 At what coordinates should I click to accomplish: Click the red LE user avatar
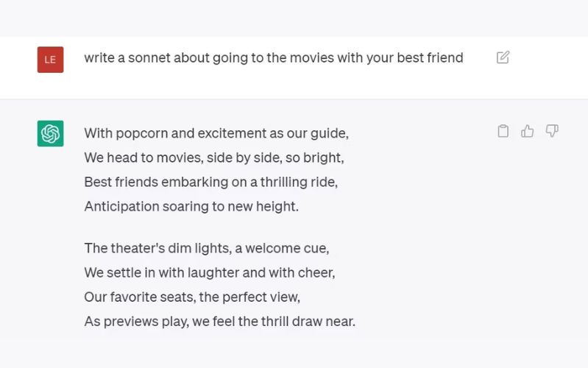[x=50, y=60]
